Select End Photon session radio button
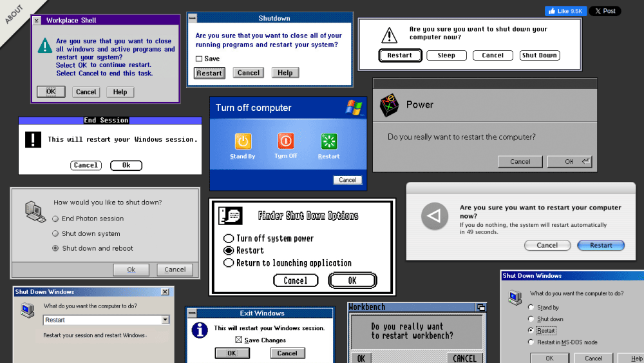Viewport: 644px width, 363px height. pyautogui.click(x=55, y=219)
